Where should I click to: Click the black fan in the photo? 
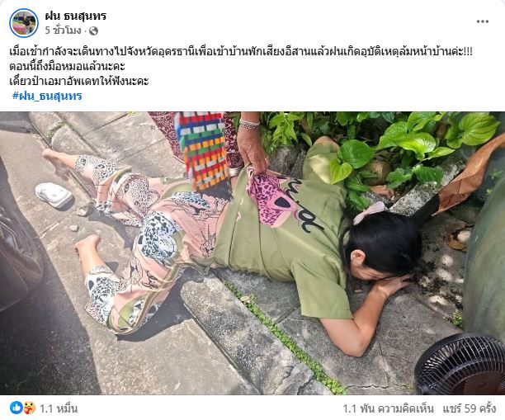pyautogui.click(x=460, y=365)
